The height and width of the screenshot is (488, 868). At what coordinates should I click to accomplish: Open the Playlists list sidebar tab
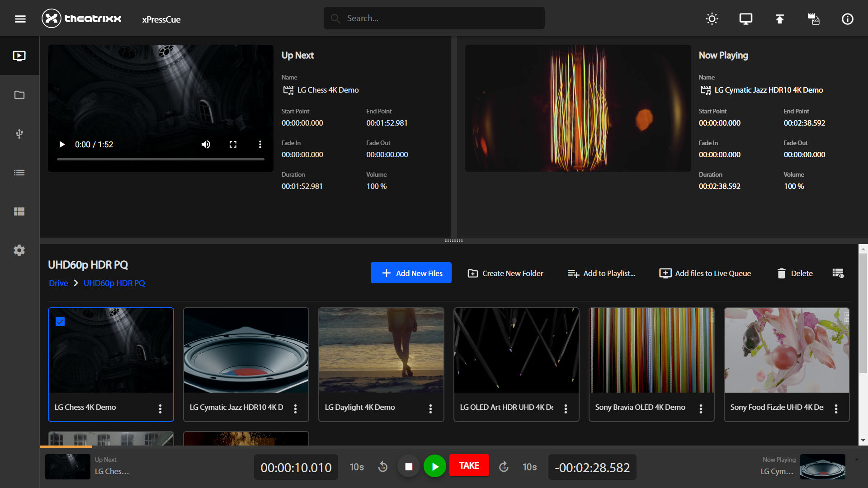(x=19, y=173)
